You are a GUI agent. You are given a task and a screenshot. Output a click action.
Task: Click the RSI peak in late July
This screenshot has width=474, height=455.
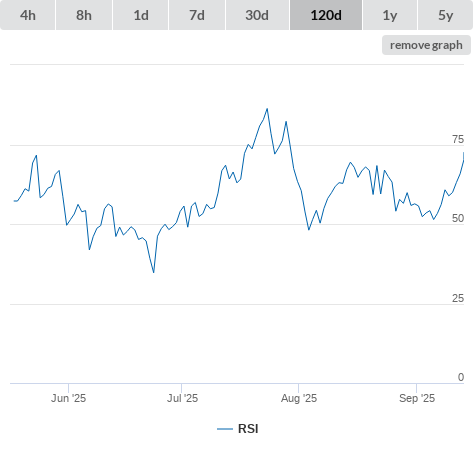267,109
